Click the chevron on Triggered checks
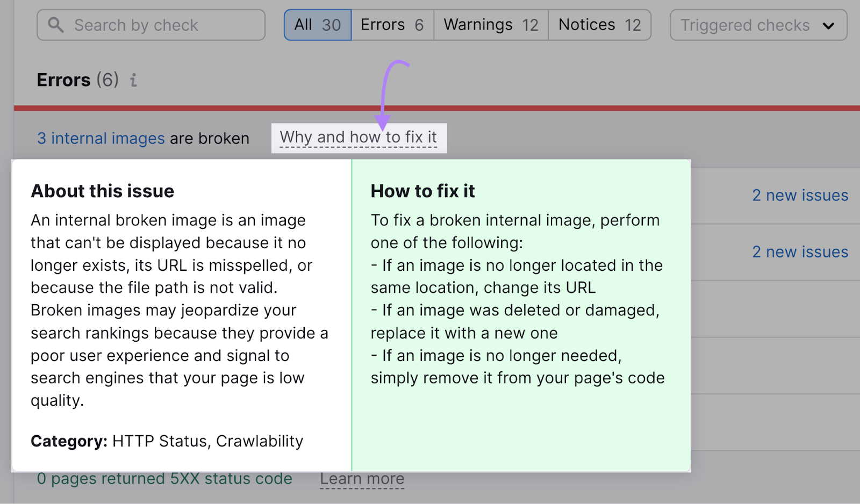860x504 pixels. [x=829, y=25]
